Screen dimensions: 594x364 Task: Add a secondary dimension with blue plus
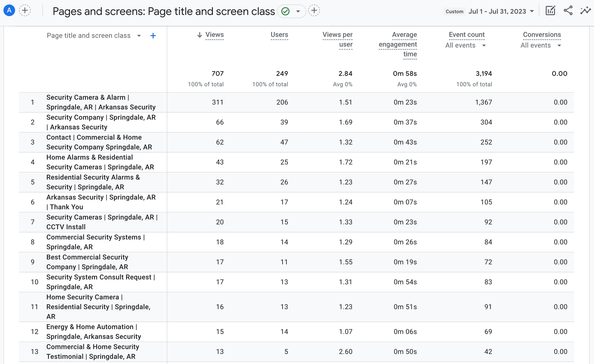[x=153, y=36]
